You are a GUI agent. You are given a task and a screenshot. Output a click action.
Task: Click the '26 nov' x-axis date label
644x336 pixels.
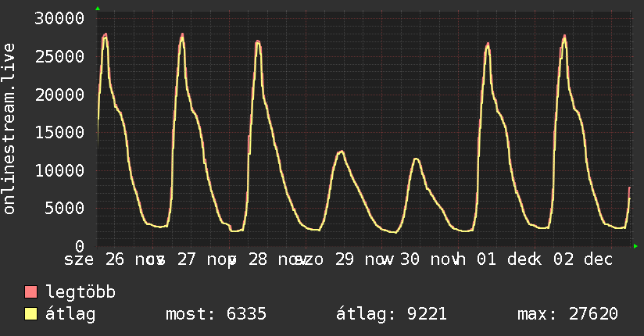tap(134, 259)
